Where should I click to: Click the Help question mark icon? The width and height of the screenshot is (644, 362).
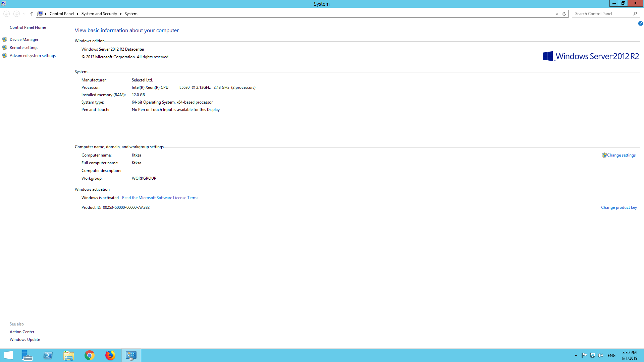[640, 23]
